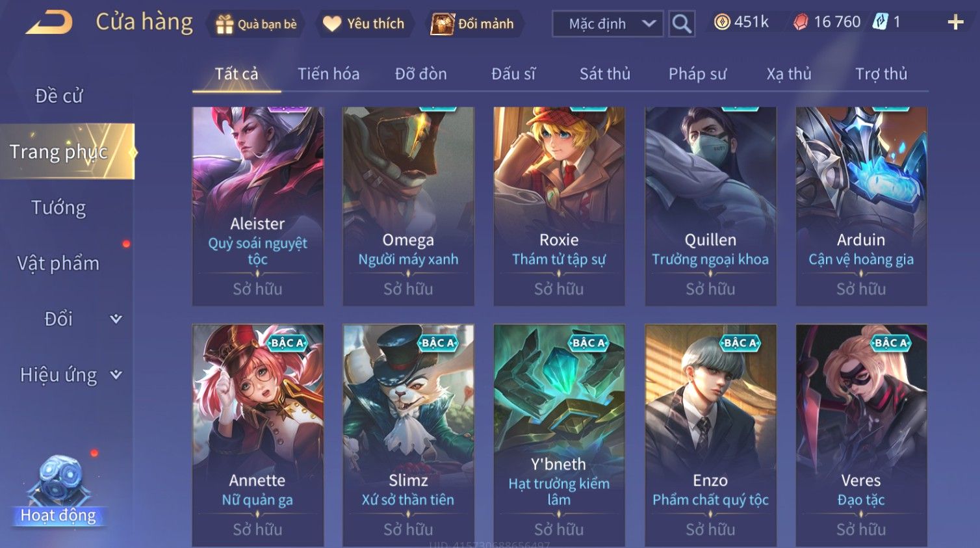Image resolution: width=980 pixels, height=548 pixels.
Task: Select the Tiến hóa tab
Action: 328,73
